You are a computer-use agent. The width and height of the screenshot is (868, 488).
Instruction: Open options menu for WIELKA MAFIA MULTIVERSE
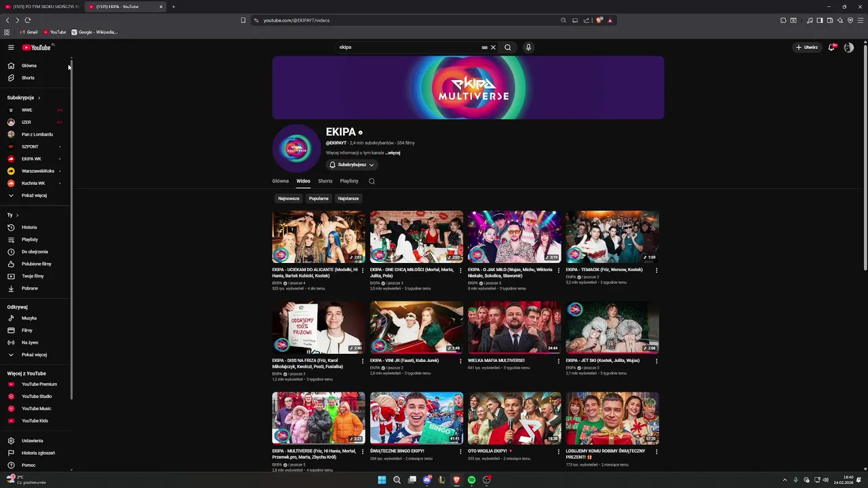[x=559, y=361]
